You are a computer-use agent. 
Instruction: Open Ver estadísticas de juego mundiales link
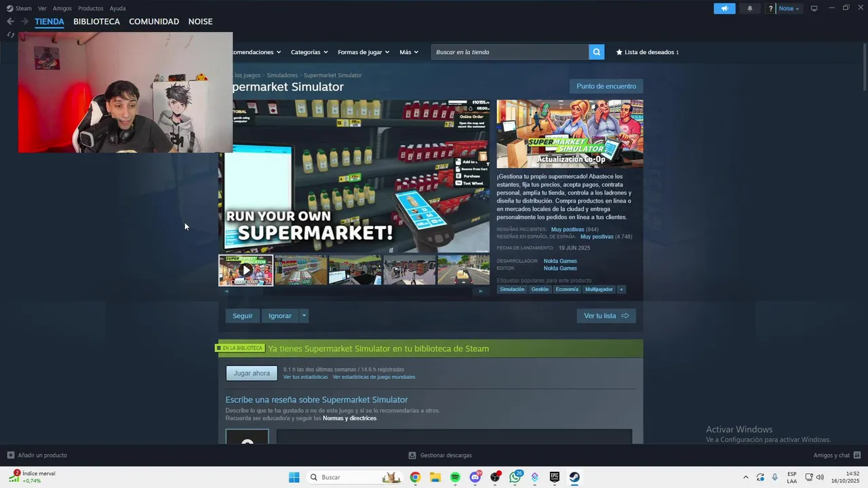pos(374,377)
